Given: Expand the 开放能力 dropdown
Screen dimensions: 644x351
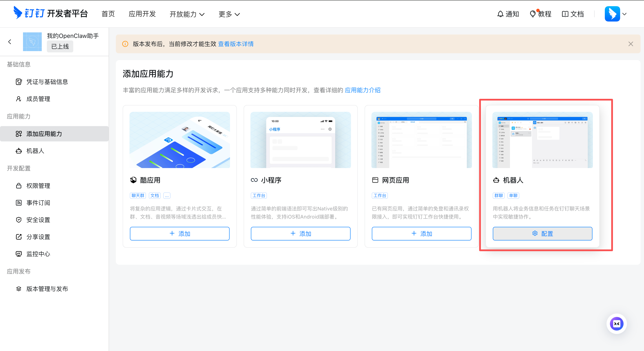Looking at the screenshot, I should [x=187, y=14].
